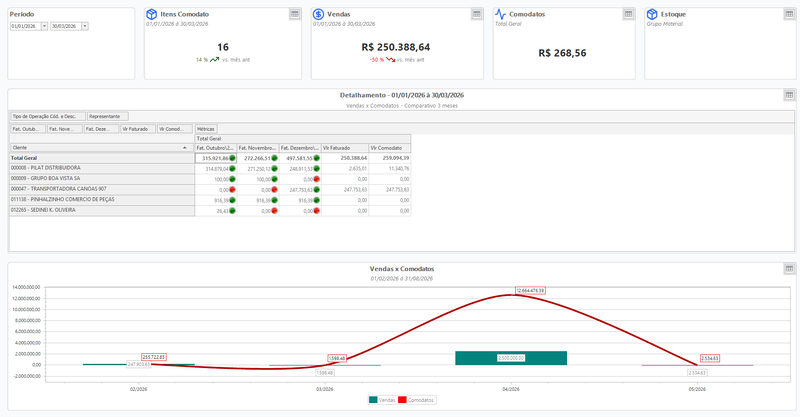
Task: Click the end date field 30/03/2026
Action: pyautogui.click(x=66, y=26)
